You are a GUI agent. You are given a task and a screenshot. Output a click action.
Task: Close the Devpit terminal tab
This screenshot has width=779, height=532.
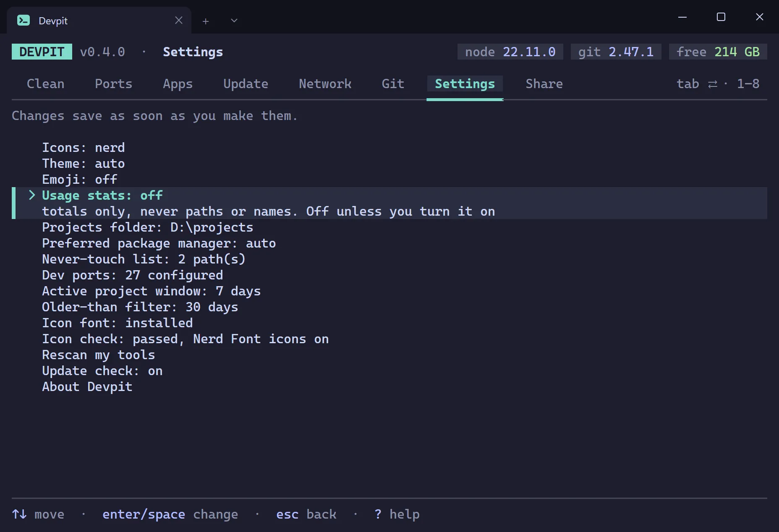(179, 20)
